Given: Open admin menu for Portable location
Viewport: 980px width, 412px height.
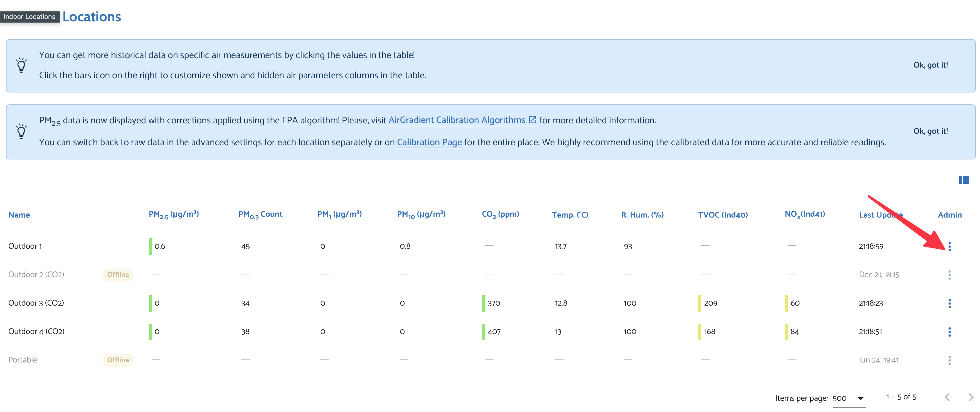Looking at the screenshot, I should pos(949,360).
